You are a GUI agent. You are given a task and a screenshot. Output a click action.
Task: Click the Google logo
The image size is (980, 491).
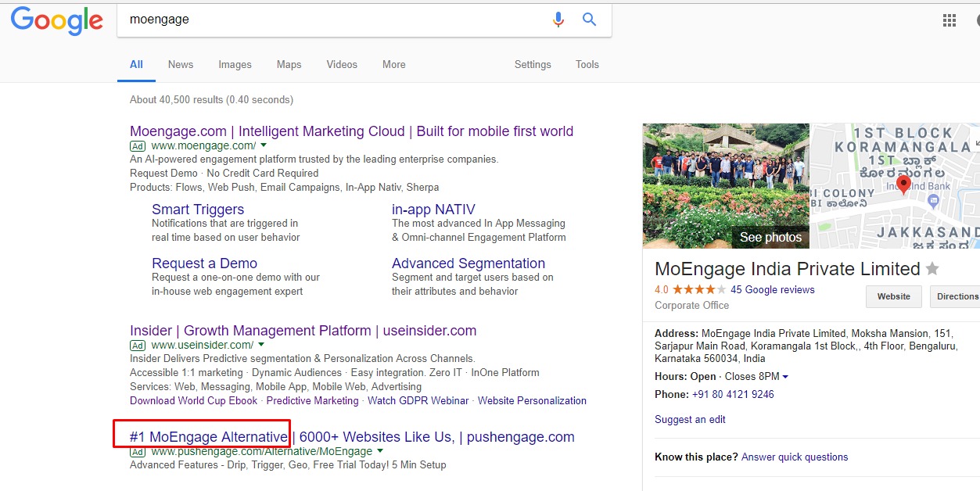pyautogui.click(x=56, y=20)
